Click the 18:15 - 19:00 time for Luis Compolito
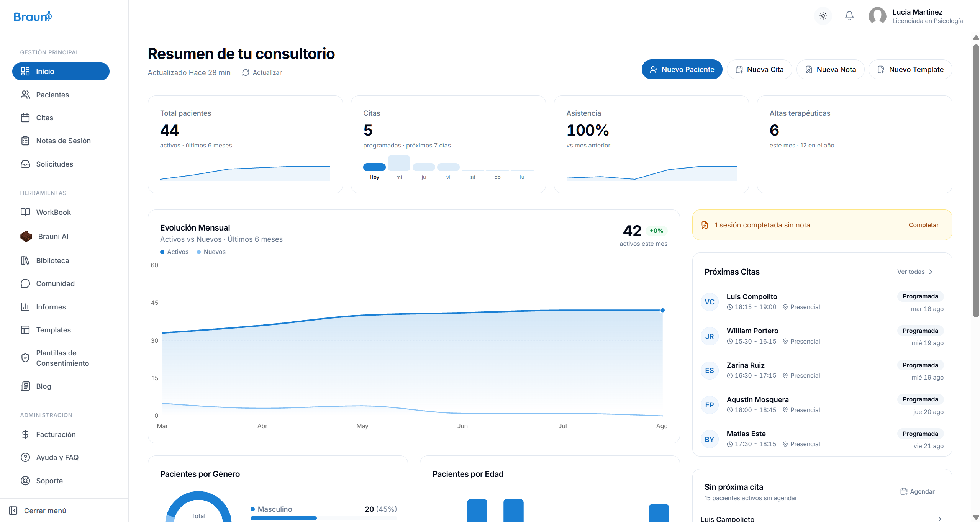Screen dimensions: 980x522 751,307
